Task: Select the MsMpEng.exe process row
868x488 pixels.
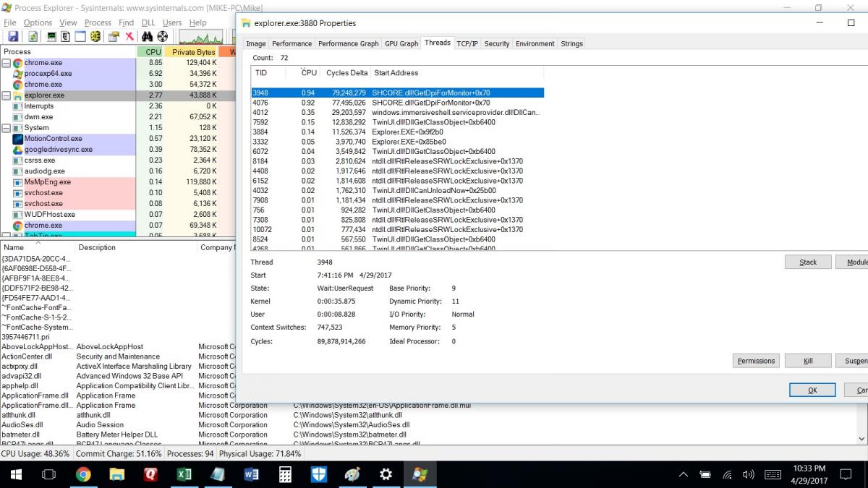Action: click(117, 182)
